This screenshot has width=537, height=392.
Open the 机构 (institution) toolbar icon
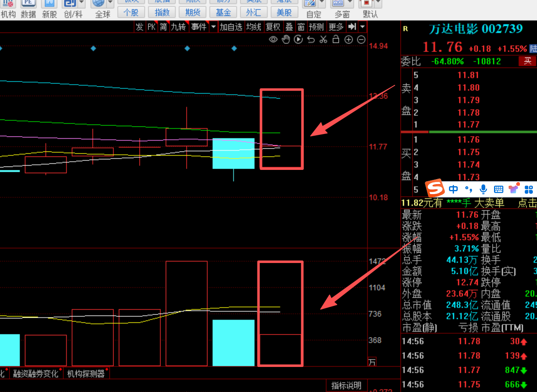coord(8,3)
